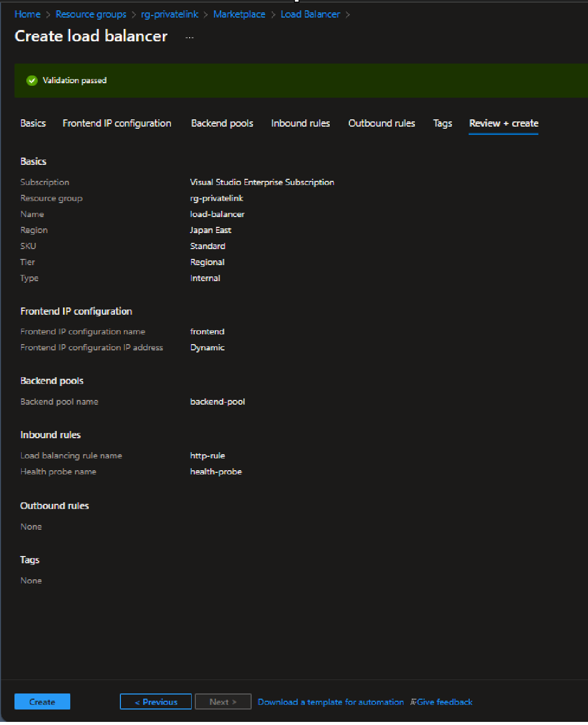Click the Standard SKU value
Image resolution: width=588 pixels, height=725 pixels.
[208, 246]
